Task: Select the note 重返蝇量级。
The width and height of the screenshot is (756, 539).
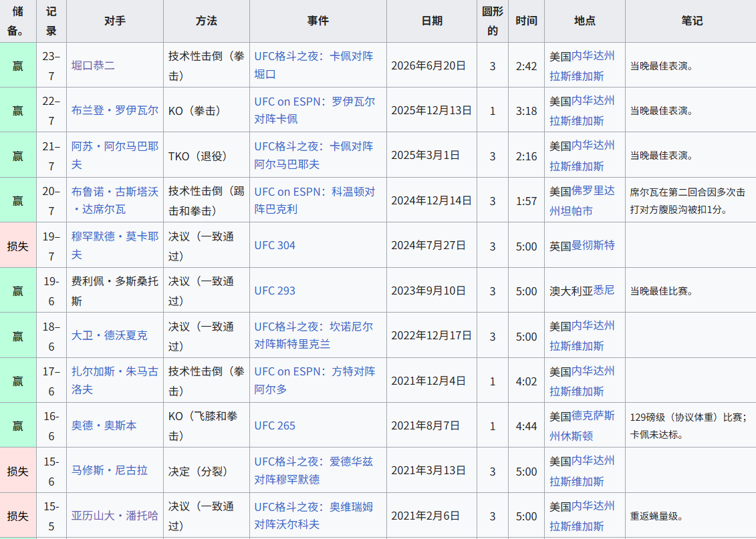Action: [x=656, y=516]
